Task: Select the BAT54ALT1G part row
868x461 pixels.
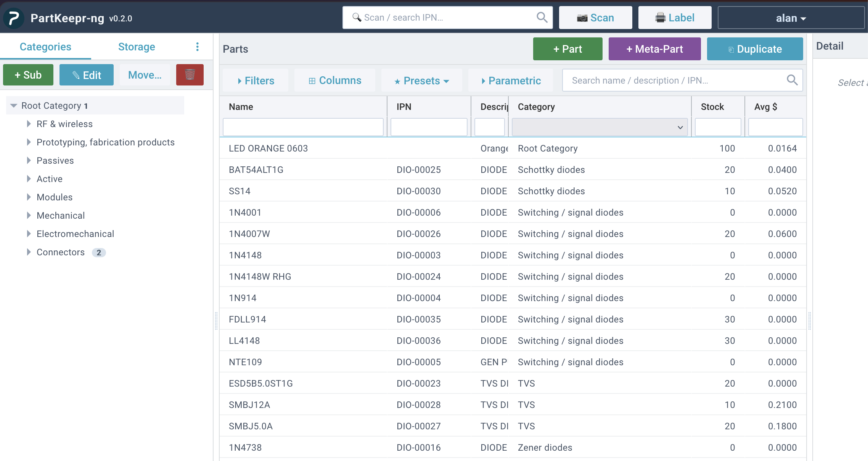Action: click(x=513, y=170)
